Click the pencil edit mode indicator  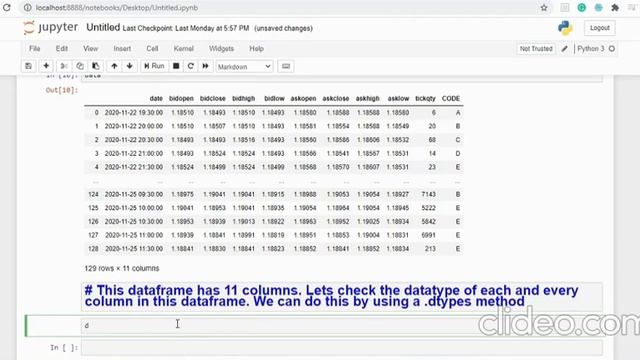coord(564,49)
